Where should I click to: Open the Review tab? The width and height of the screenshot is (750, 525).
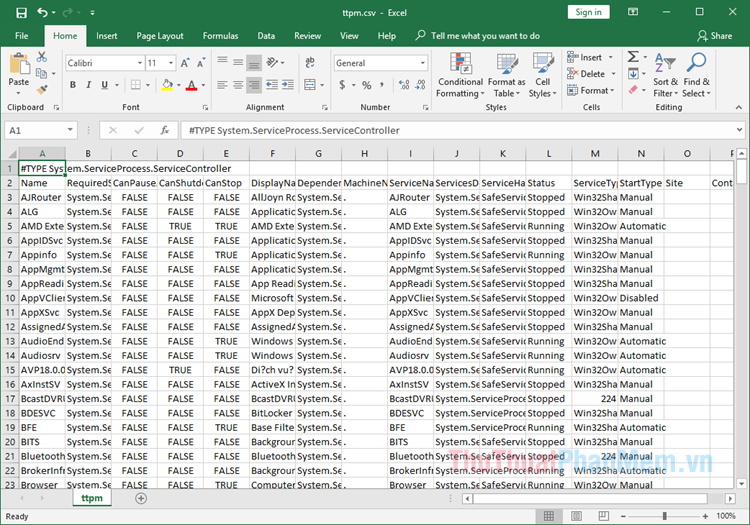[x=308, y=36]
